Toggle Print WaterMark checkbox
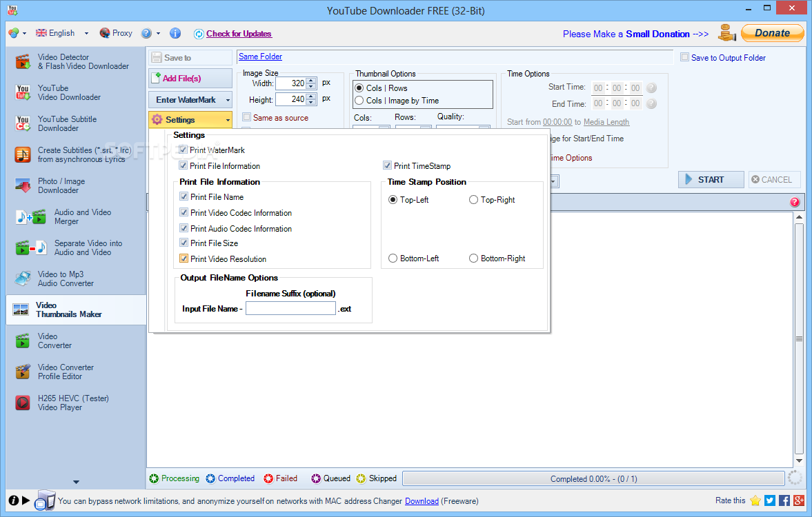The height and width of the screenshot is (517, 812). pyautogui.click(x=183, y=150)
